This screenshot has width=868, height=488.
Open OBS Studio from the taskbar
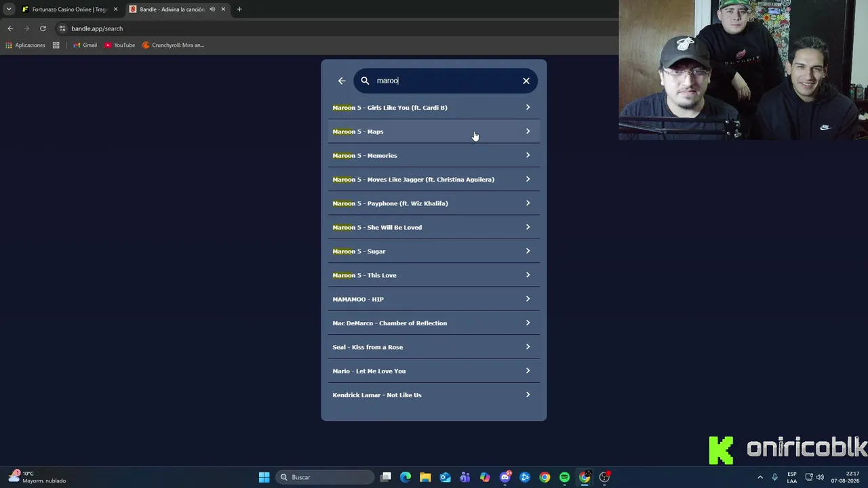pyautogui.click(x=604, y=477)
